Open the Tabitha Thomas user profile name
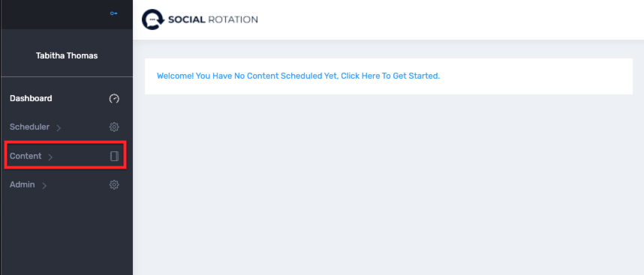This screenshot has width=644, height=275. click(x=67, y=55)
